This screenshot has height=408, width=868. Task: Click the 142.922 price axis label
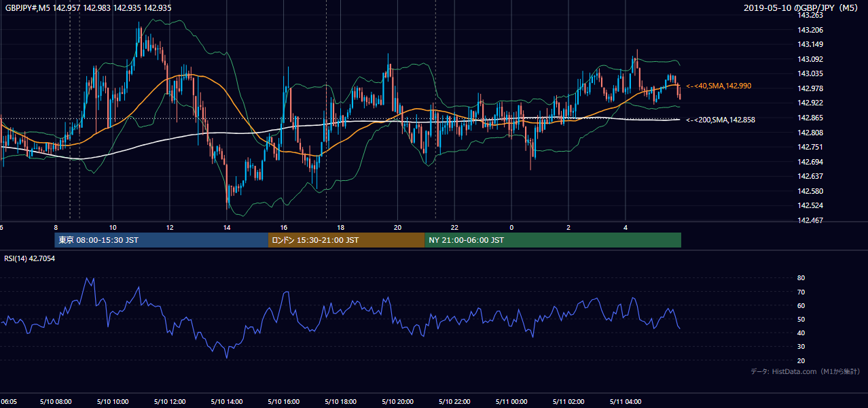(810, 103)
